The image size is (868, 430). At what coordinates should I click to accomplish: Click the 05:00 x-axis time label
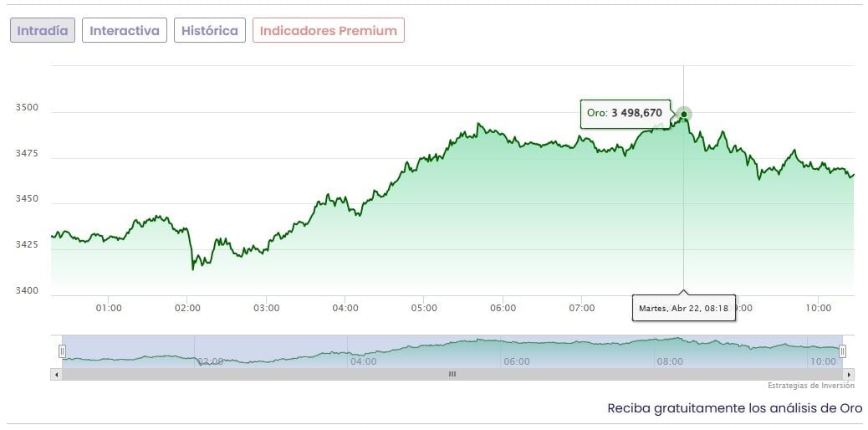[424, 308]
